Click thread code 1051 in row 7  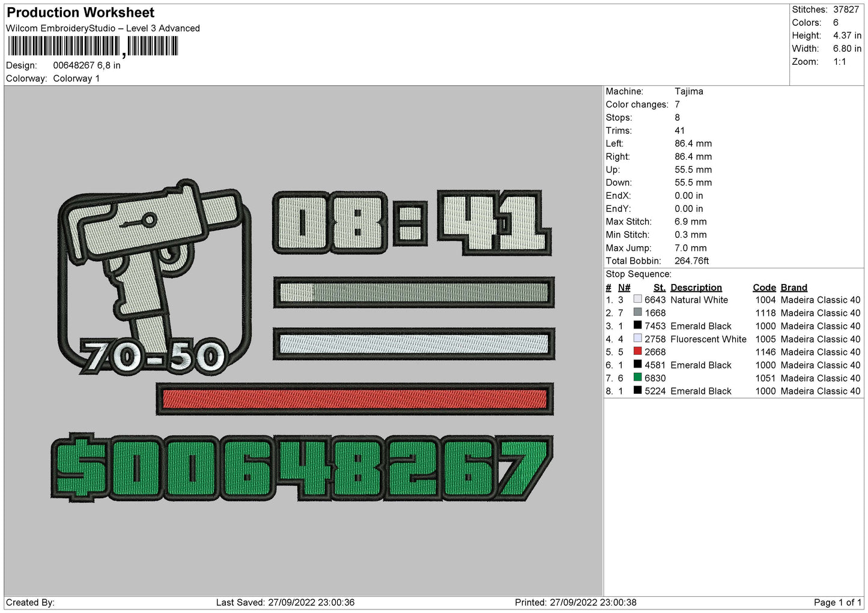click(x=765, y=378)
